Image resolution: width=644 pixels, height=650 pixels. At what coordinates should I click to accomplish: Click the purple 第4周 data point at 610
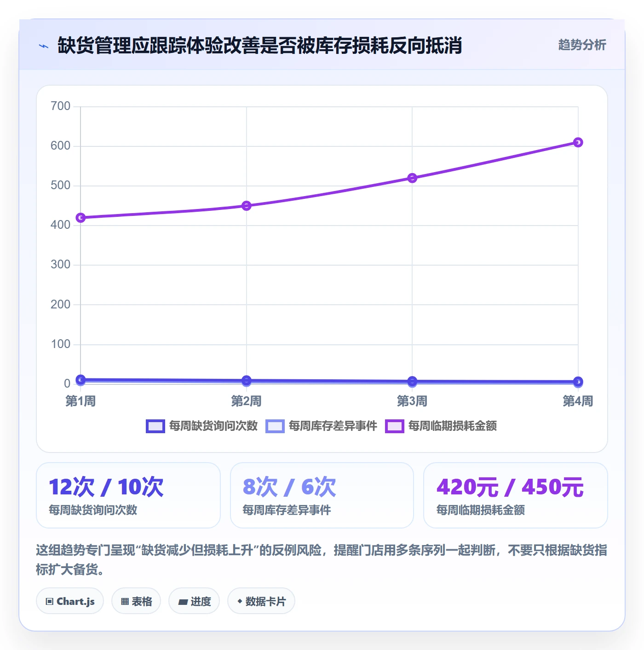click(578, 142)
